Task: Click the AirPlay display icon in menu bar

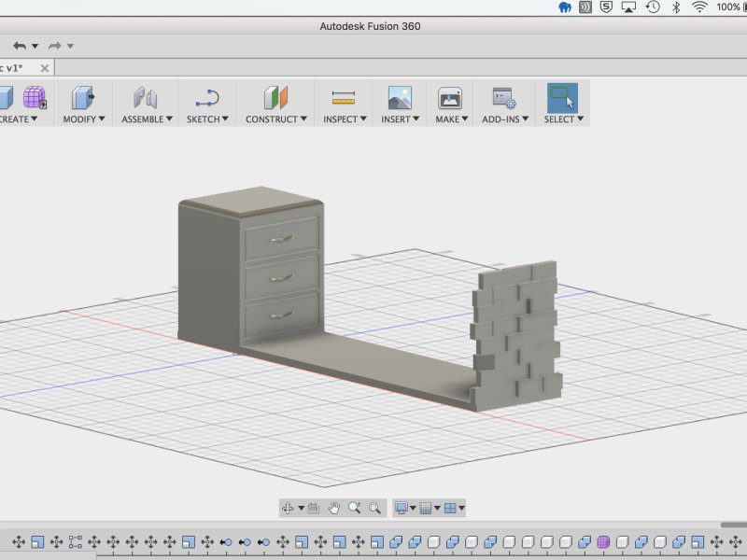Action: [628, 7]
